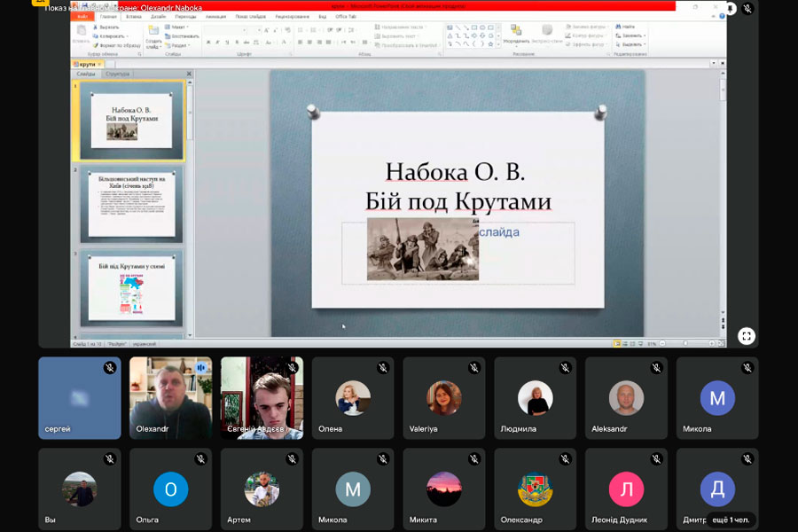798x532 pixels.
Task: Close the slides thumbnail pane with X
Action: click(189, 74)
